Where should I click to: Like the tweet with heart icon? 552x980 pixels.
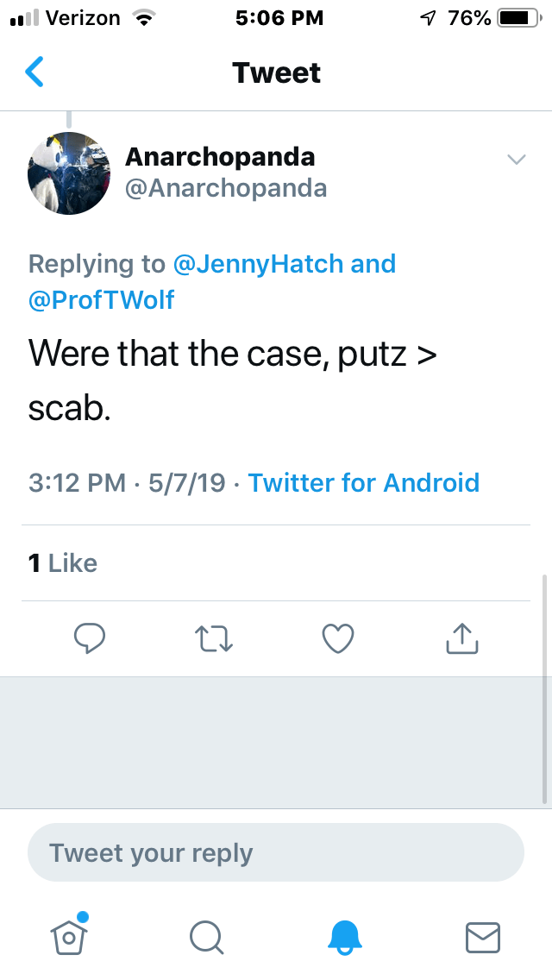[x=338, y=638]
